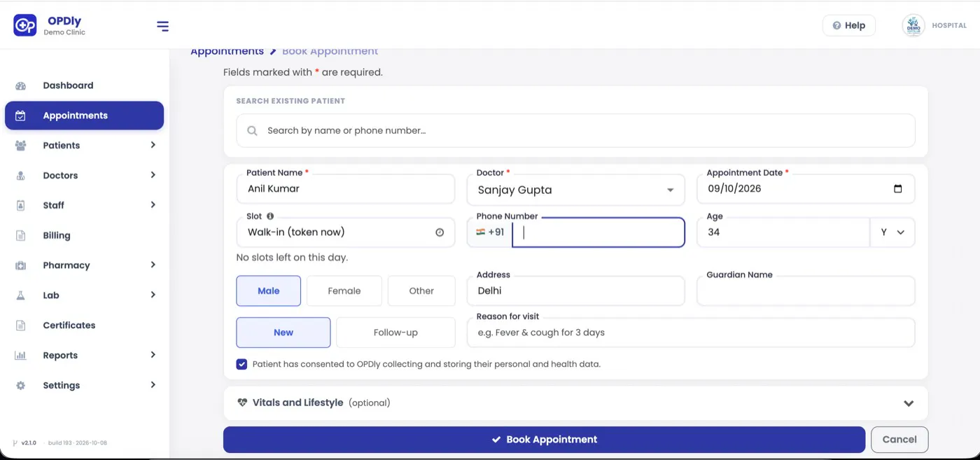980x460 pixels.
Task: Click the Slot info icon
Action: tap(270, 216)
